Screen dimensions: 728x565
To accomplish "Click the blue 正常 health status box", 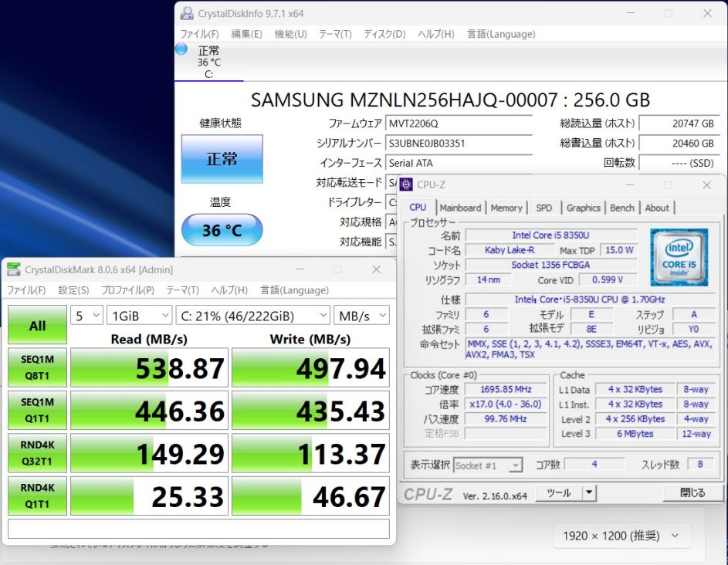I will [222, 159].
